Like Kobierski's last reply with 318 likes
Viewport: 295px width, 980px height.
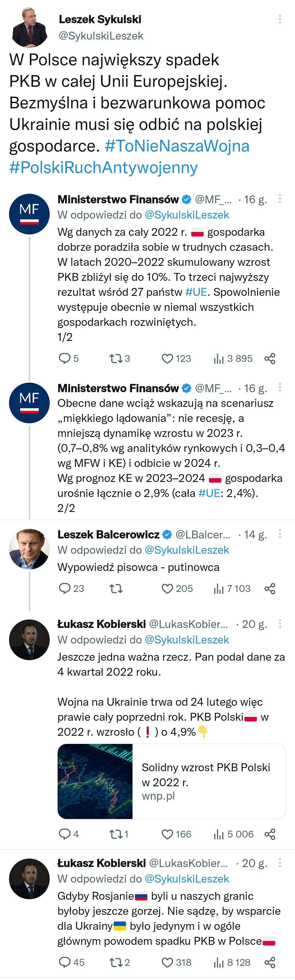pyautogui.click(x=167, y=962)
